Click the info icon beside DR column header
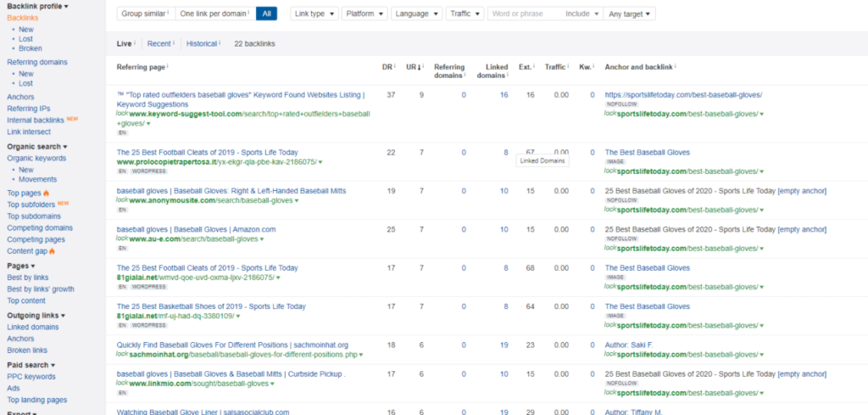Image resolution: width=868 pixels, height=415 pixels. (x=395, y=66)
